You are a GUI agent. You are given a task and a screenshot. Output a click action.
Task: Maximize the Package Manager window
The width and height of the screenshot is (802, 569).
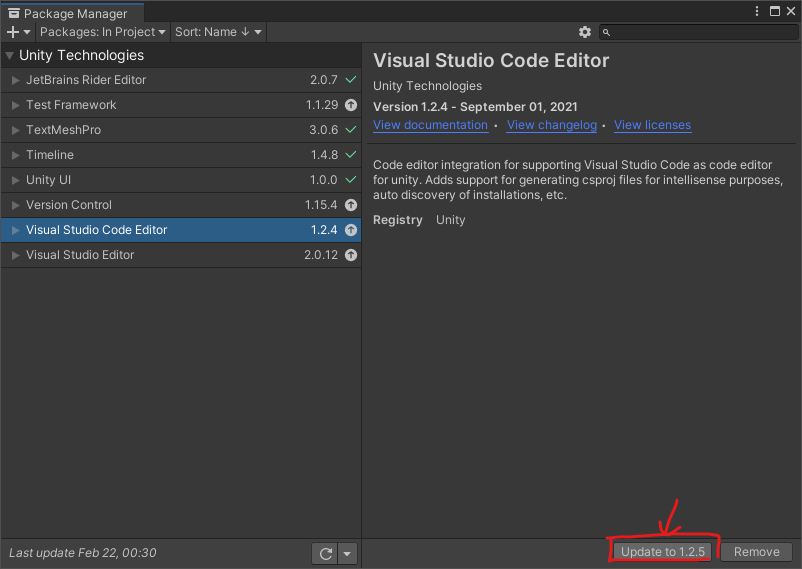[x=775, y=11]
